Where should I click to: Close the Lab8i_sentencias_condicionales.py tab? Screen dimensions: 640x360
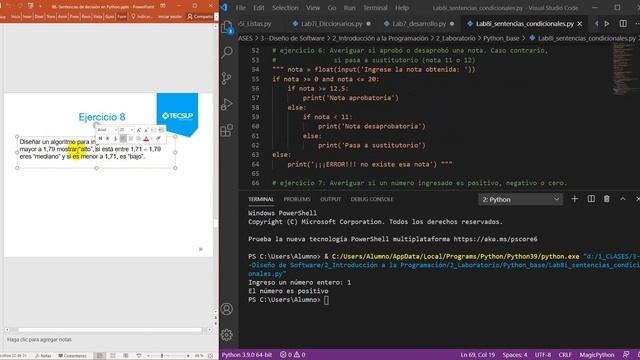[x=580, y=24]
